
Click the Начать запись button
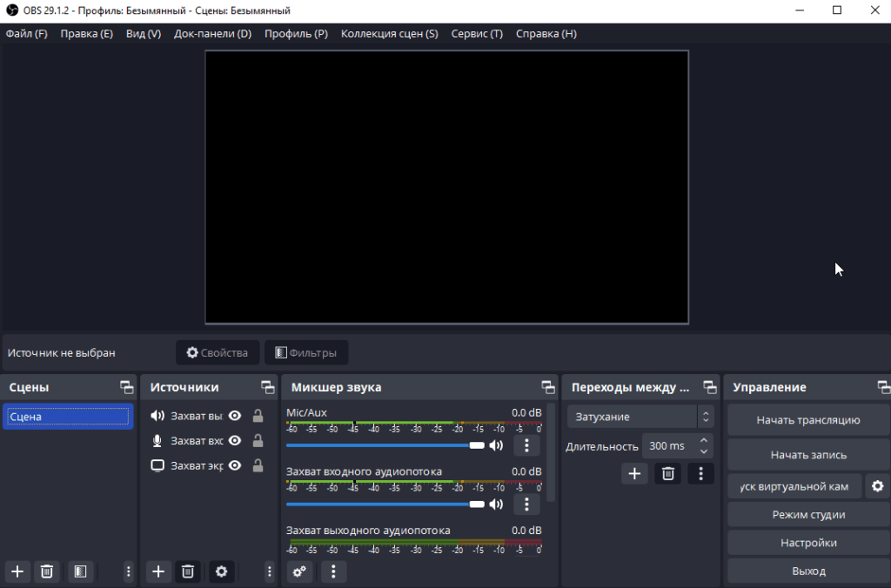(x=807, y=455)
